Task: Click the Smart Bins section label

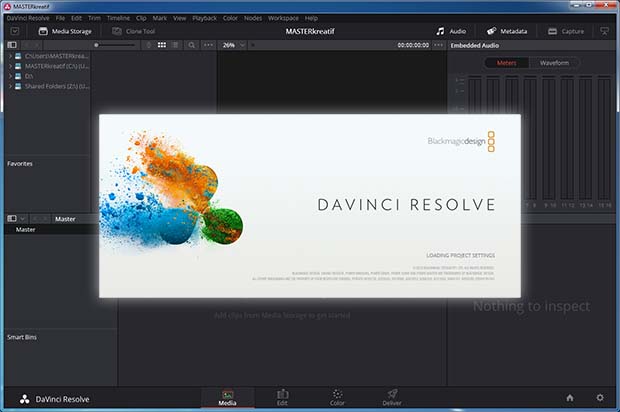Action: (x=22, y=337)
